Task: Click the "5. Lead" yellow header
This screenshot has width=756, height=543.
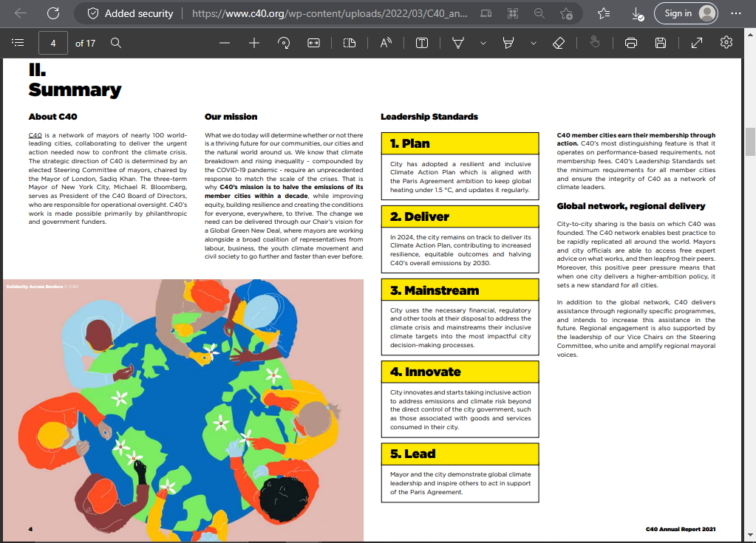Action: pos(460,454)
